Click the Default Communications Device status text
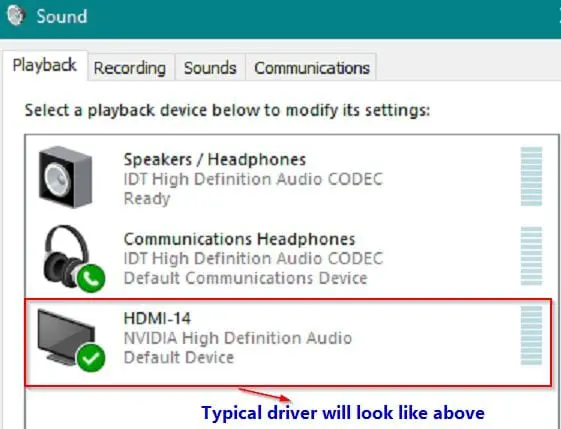This screenshot has height=429, width=561. [x=245, y=278]
